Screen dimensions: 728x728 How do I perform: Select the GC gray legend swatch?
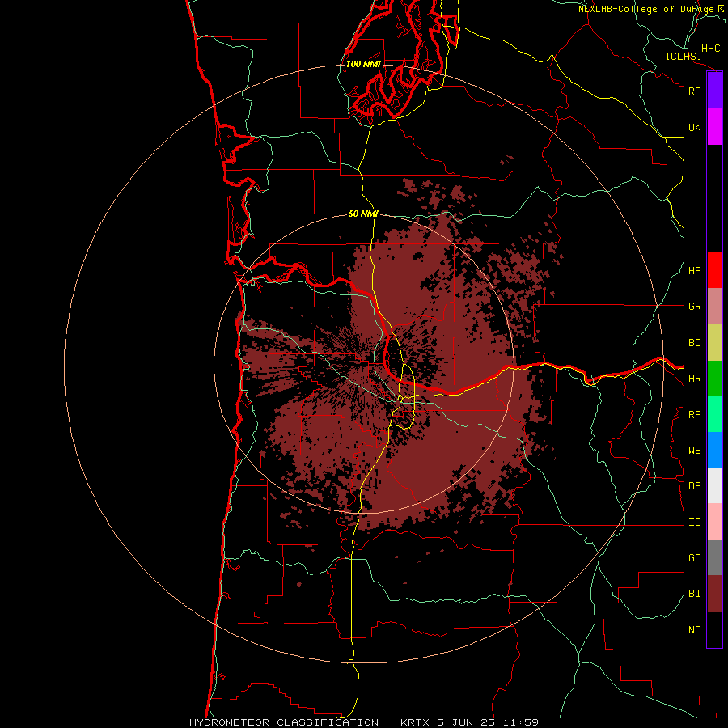[714, 557]
